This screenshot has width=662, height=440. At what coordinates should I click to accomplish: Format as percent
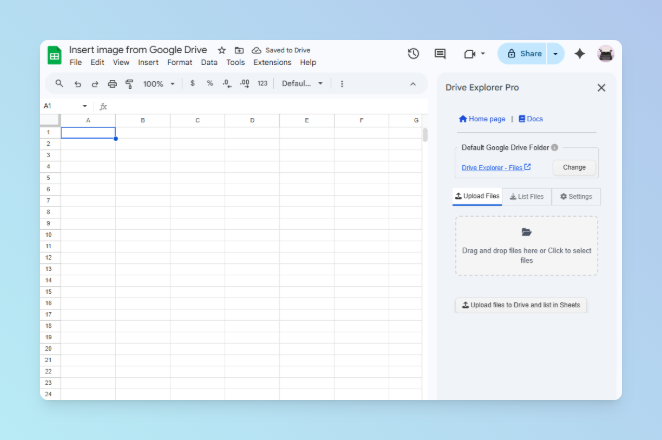click(x=210, y=83)
